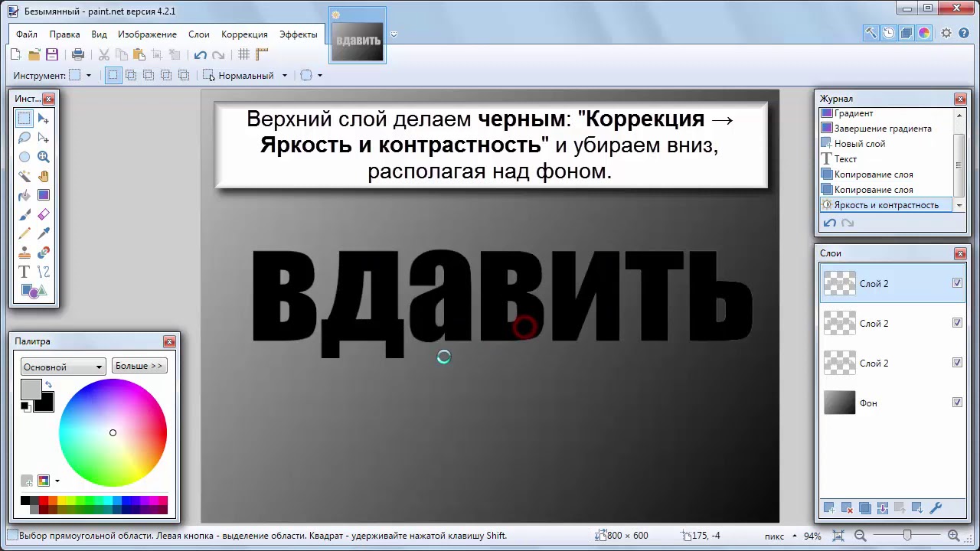The image size is (980, 551).
Task: Toggle the History window button
Action: pyautogui.click(x=889, y=33)
